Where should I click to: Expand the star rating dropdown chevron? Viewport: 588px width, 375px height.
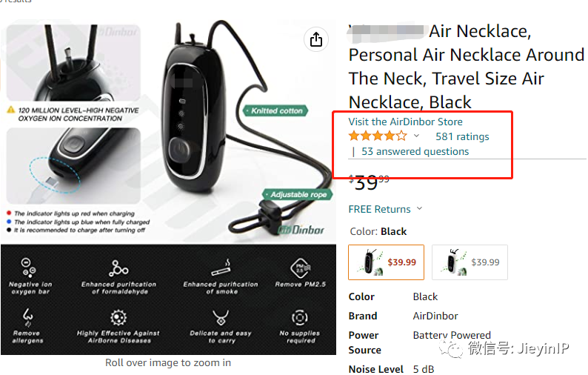tap(416, 136)
